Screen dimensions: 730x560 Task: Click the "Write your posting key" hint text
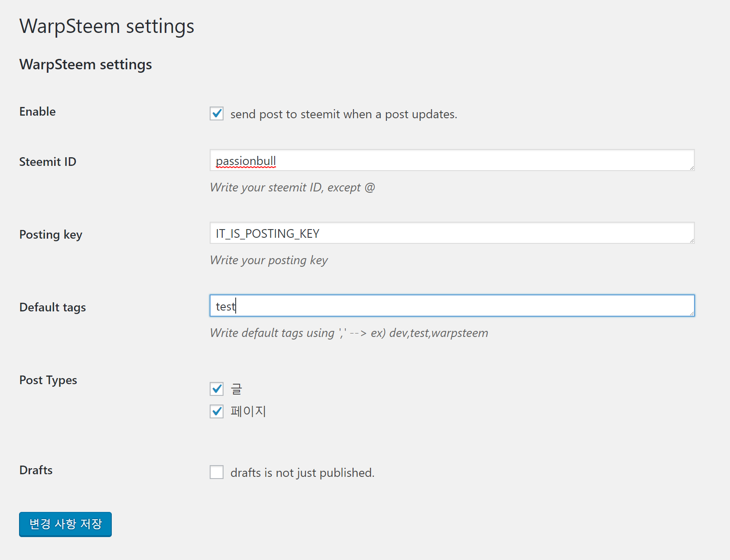pos(269,260)
